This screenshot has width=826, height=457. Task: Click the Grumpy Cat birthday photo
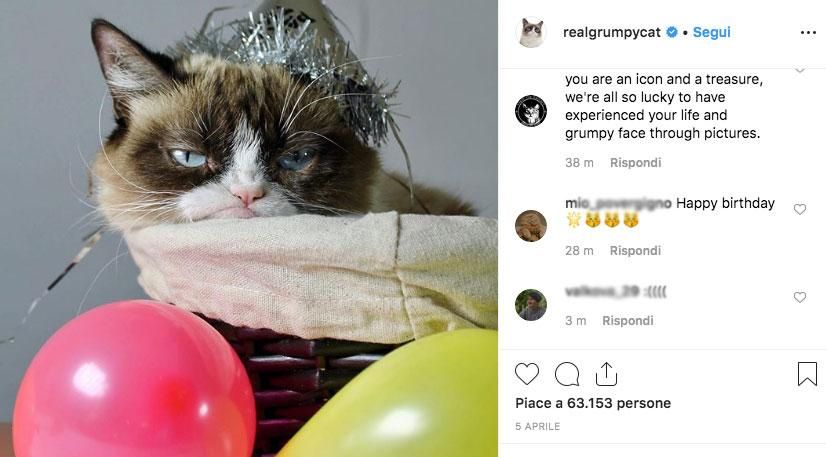249,228
